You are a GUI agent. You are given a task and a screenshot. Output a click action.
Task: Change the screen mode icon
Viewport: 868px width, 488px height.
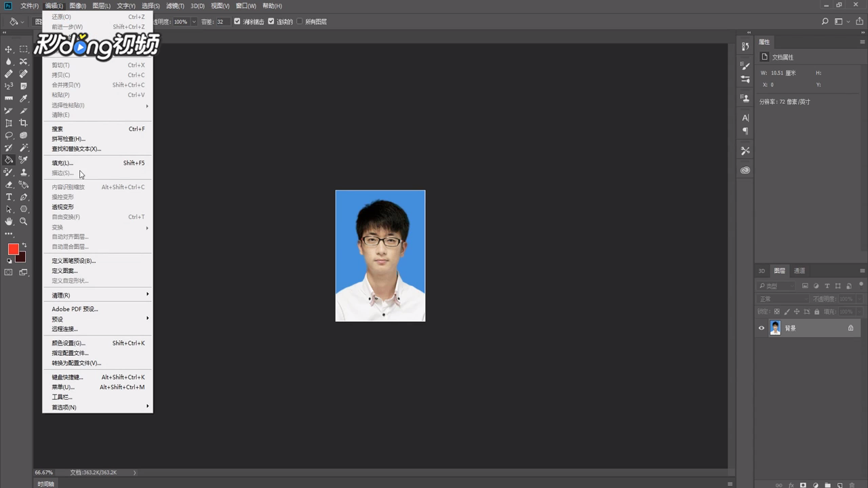point(23,272)
